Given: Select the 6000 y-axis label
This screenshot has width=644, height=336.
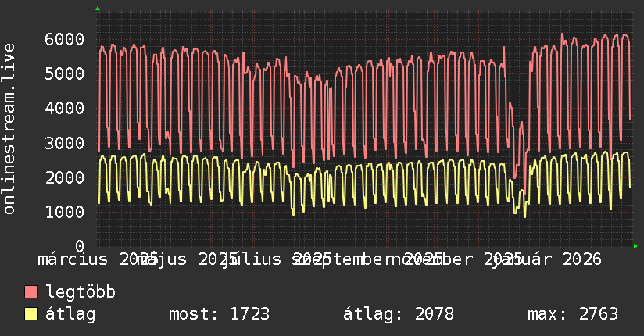Looking at the screenshot, I should 65,39.
